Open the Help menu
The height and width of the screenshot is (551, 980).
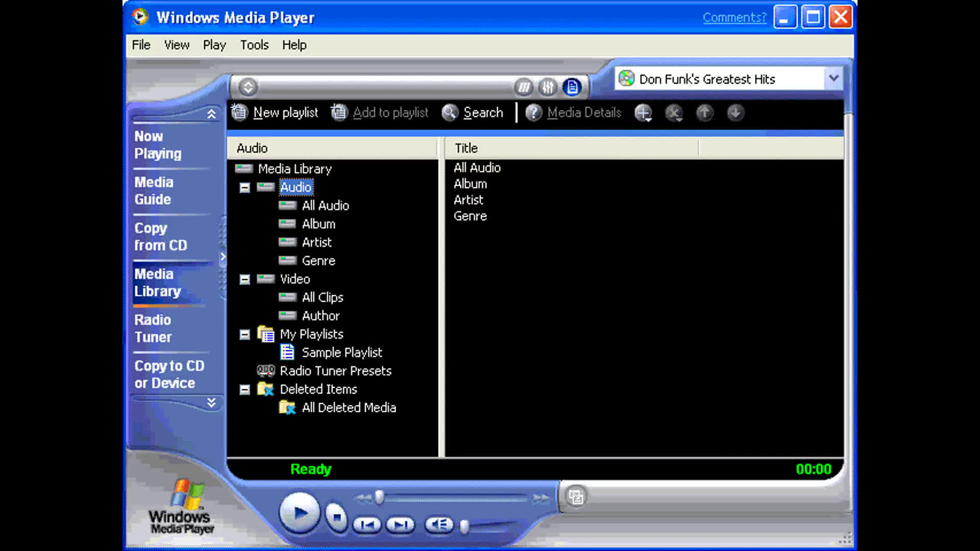click(295, 45)
